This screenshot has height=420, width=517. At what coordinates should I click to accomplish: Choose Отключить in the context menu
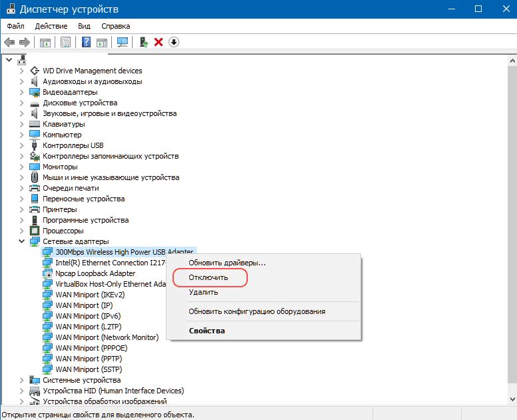click(209, 277)
